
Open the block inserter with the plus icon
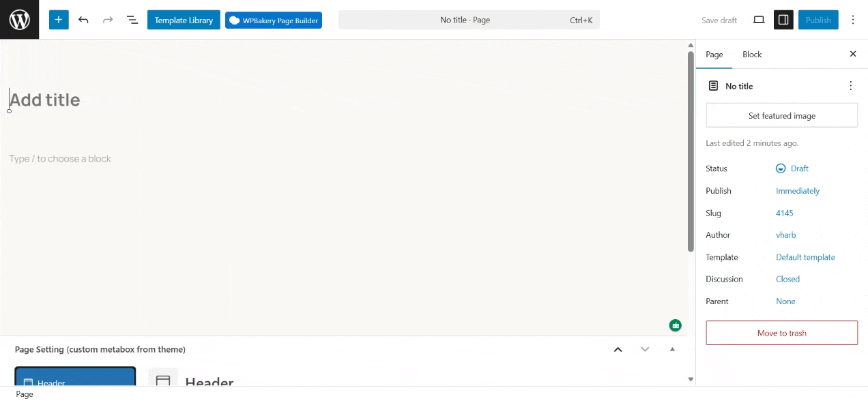pyautogui.click(x=58, y=19)
